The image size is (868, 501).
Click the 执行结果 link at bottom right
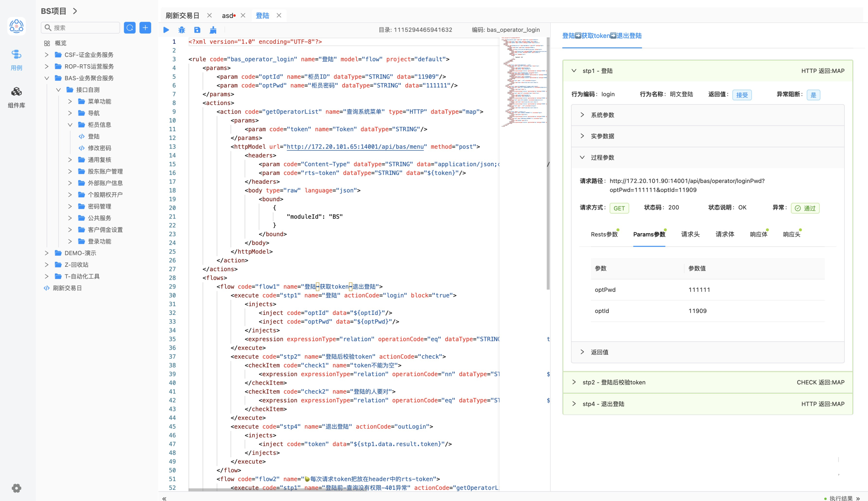(x=841, y=498)
